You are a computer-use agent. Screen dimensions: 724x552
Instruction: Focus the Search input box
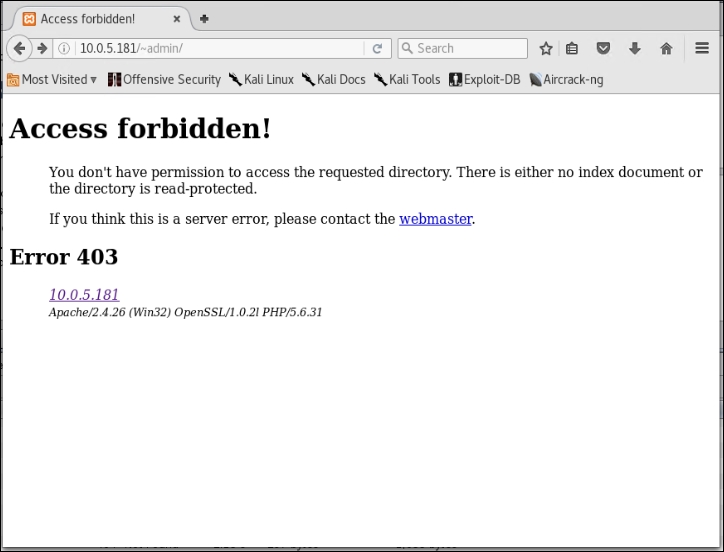(462, 48)
